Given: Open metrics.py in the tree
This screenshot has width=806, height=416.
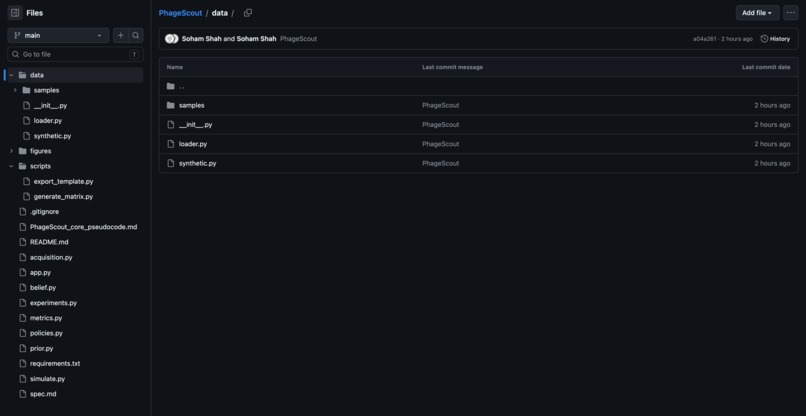Looking at the screenshot, I should (x=46, y=318).
